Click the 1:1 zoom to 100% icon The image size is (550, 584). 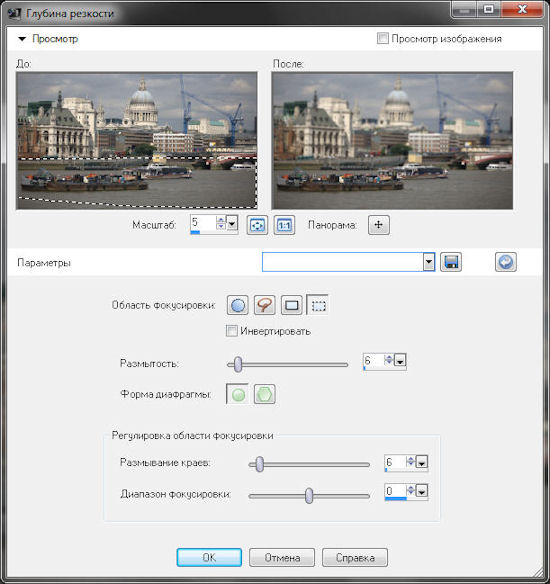pyautogui.click(x=284, y=225)
